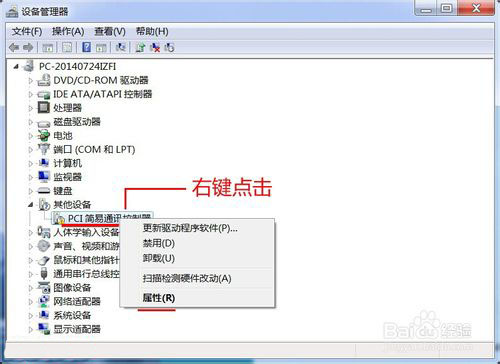This screenshot has height=364, width=500.
Task: Open the 操作(A) menu
Action: (x=68, y=32)
